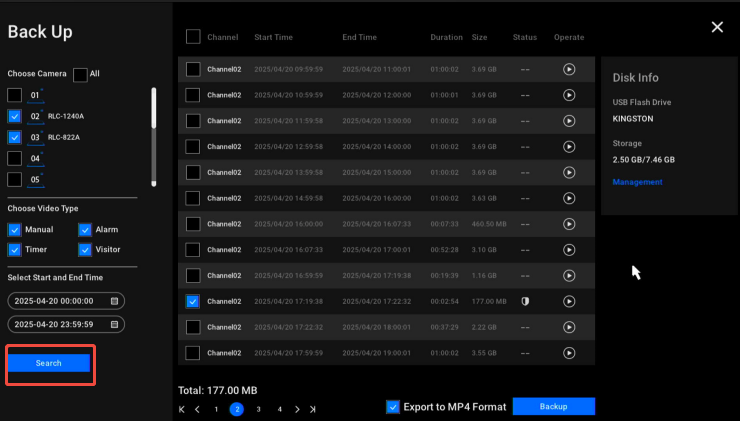
Task: Click the 2.50 GB/7.46 GB storage value
Action: [643, 160]
